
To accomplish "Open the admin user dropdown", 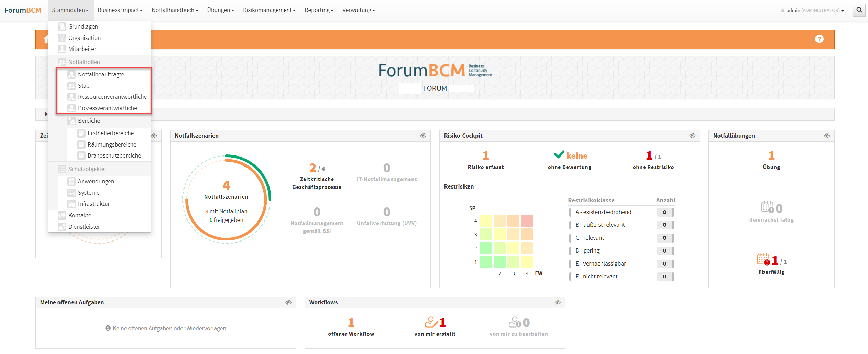I will (x=813, y=10).
